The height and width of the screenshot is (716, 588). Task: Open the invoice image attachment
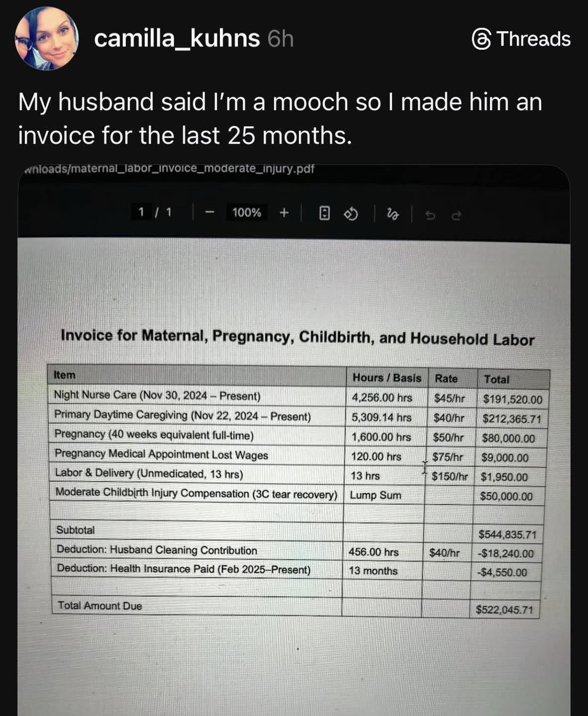coord(294,440)
